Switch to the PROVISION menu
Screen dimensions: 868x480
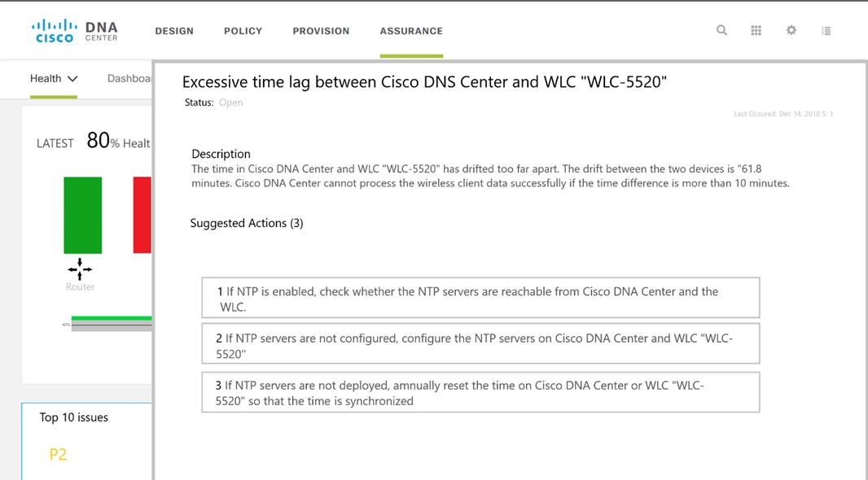coord(321,31)
